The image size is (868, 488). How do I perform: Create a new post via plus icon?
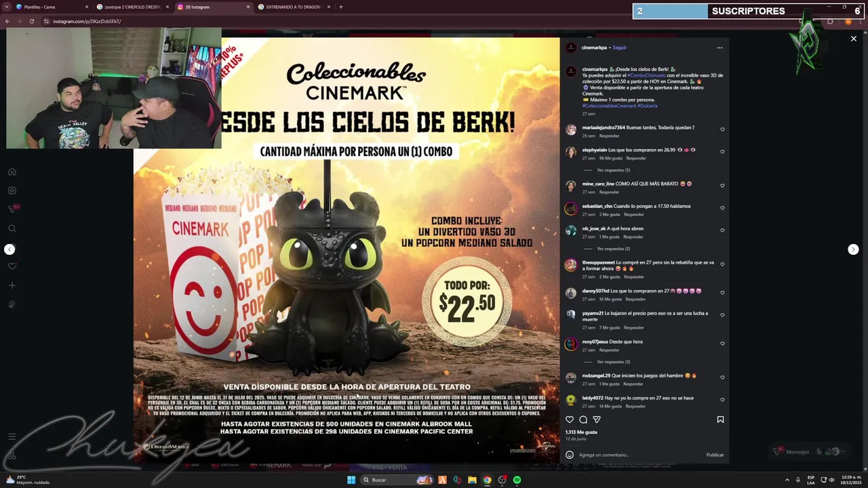[x=12, y=285]
